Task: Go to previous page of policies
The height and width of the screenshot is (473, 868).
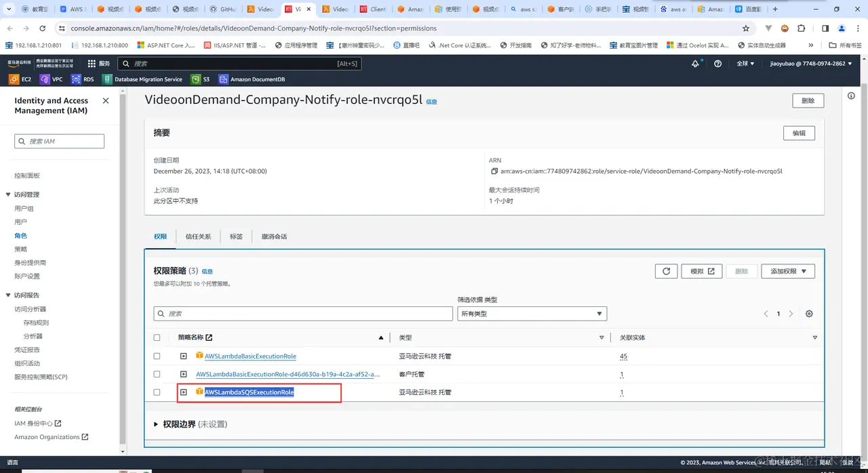Action: [x=766, y=314]
